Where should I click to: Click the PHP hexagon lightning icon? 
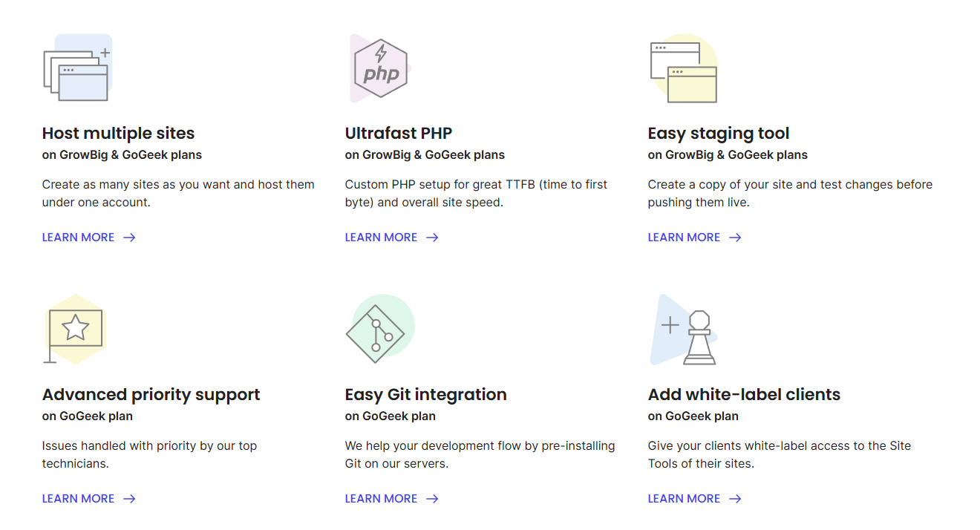tap(381, 68)
